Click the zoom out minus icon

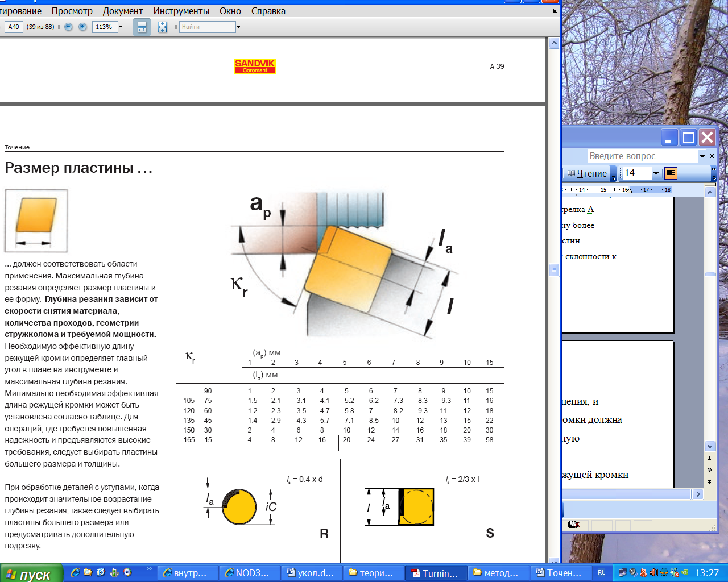point(69,27)
